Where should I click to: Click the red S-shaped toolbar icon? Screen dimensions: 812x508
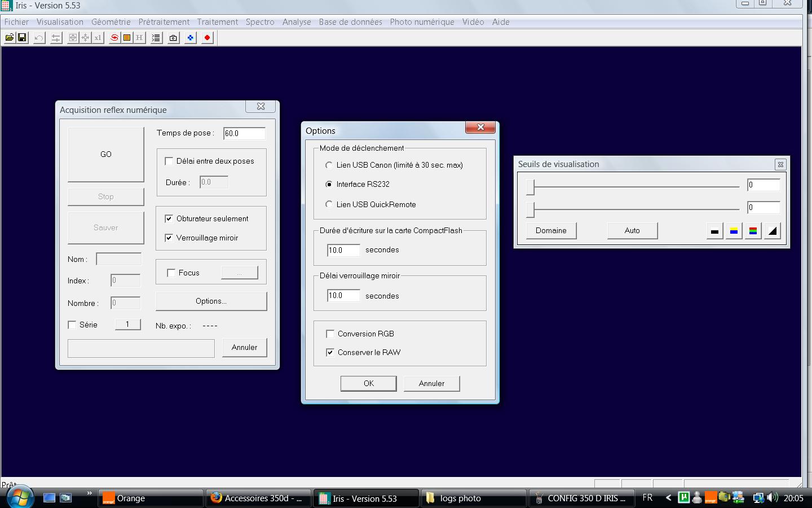(x=114, y=38)
